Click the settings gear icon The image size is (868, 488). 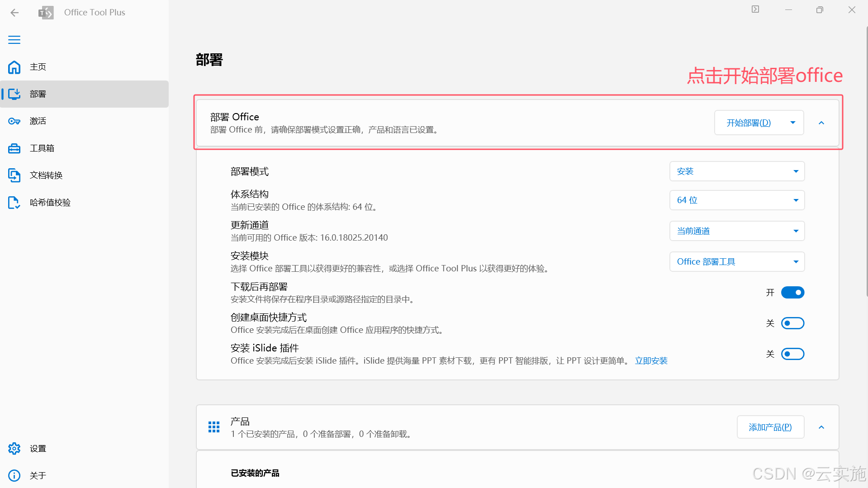(x=14, y=449)
